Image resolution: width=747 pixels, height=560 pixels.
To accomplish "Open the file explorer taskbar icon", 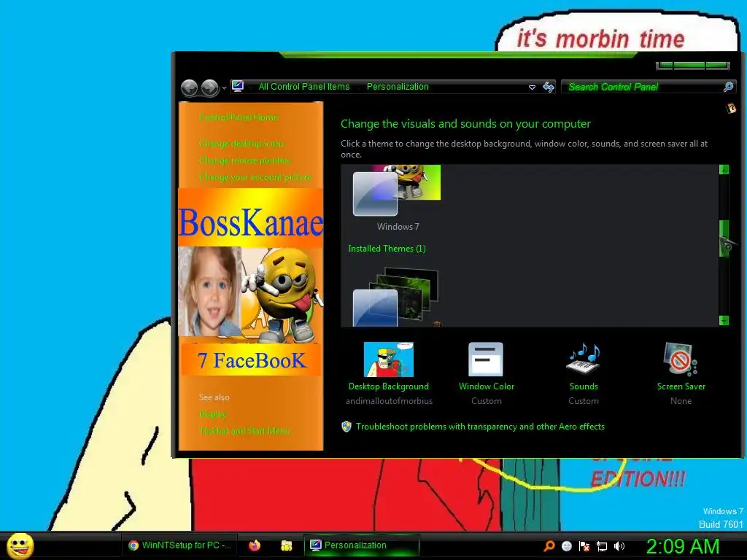I will (286, 545).
